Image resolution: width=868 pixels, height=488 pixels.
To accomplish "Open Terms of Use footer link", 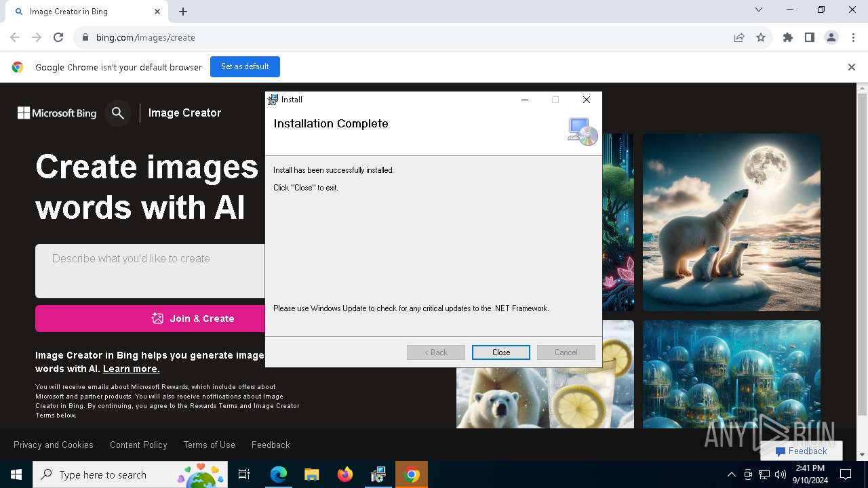I will [209, 445].
